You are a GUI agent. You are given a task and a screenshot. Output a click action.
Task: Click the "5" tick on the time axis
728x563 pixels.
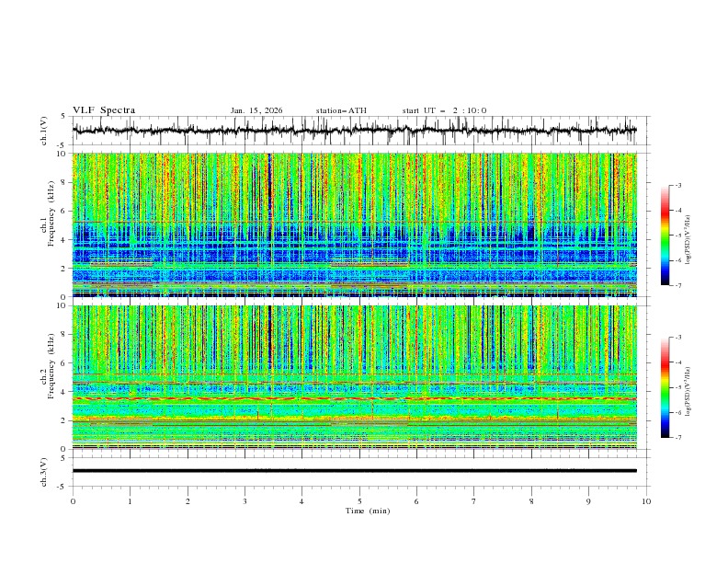(x=359, y=501)
